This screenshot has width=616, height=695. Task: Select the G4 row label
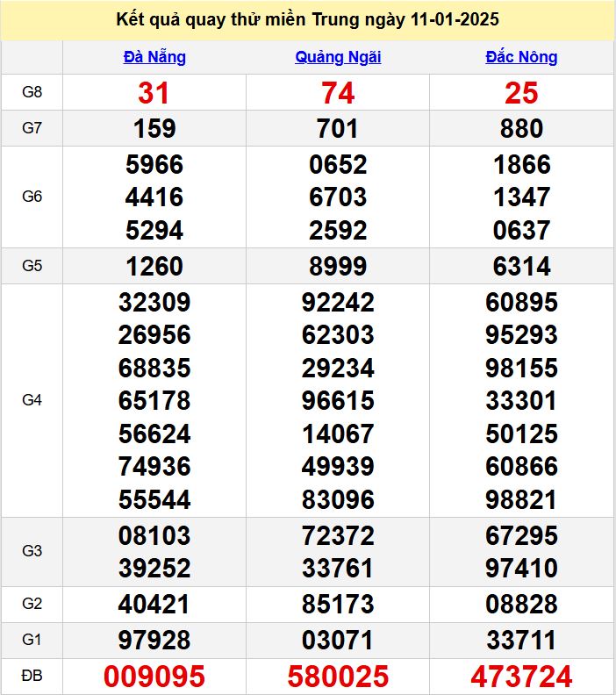click(x=32, y=400)
